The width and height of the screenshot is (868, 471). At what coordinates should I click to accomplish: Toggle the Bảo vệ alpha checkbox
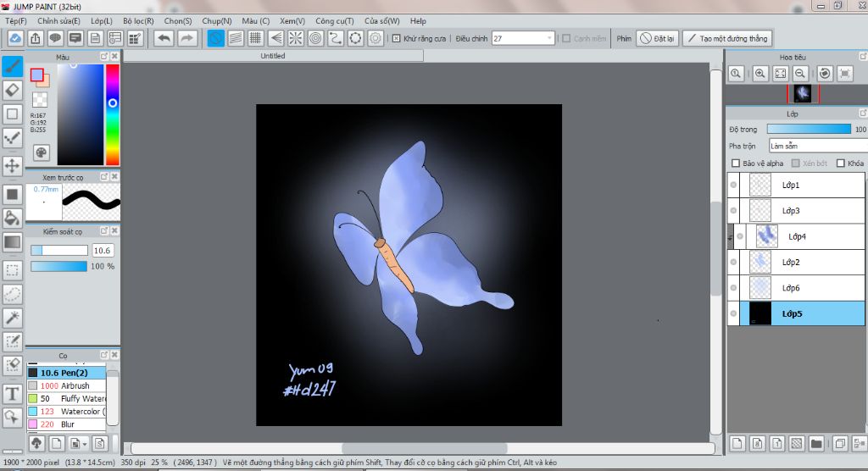pos(736,163)
